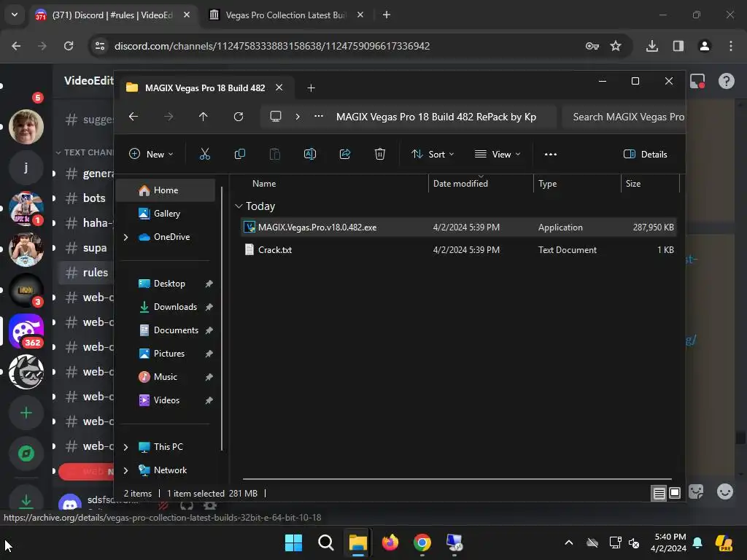Reload the Chrome page
Screen dimensions: 747x560
pos(69,46)
